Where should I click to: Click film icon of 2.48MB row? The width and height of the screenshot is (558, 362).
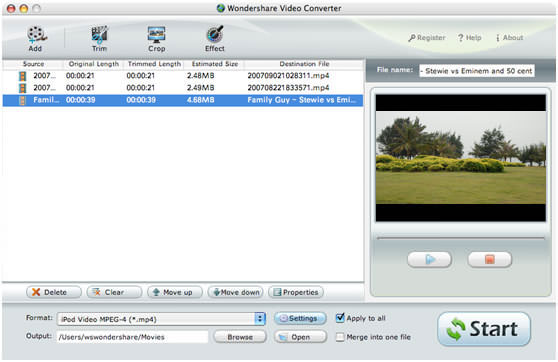coord(22,76)
